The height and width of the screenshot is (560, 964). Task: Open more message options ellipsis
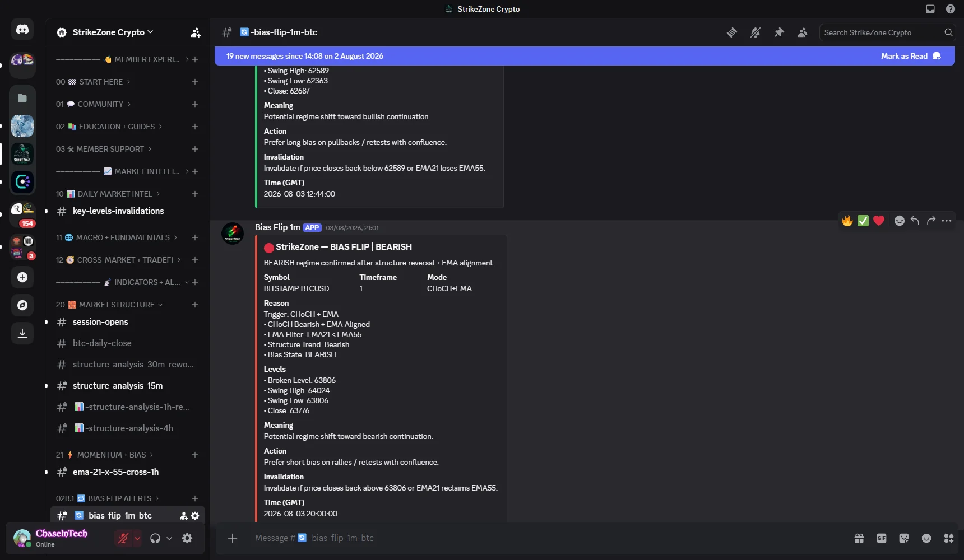947,221
